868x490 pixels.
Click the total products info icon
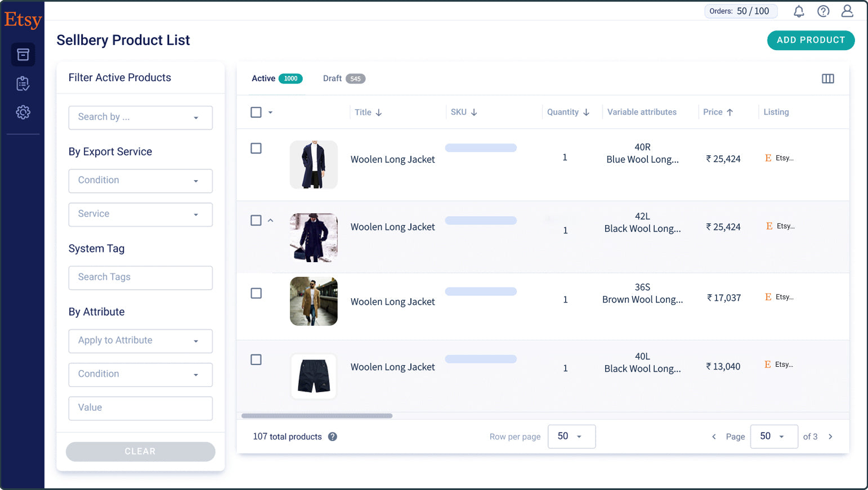coord(333,437)
